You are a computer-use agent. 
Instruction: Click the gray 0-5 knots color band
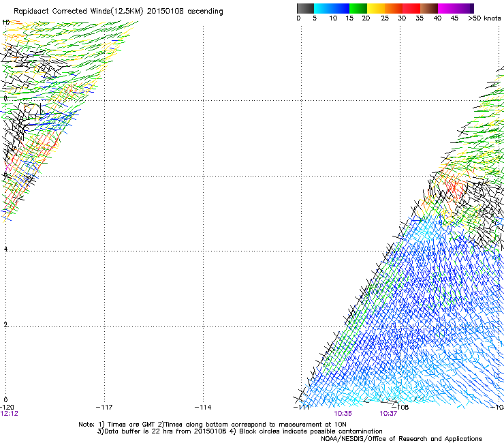pyautogui.click(x=305, y=8)
